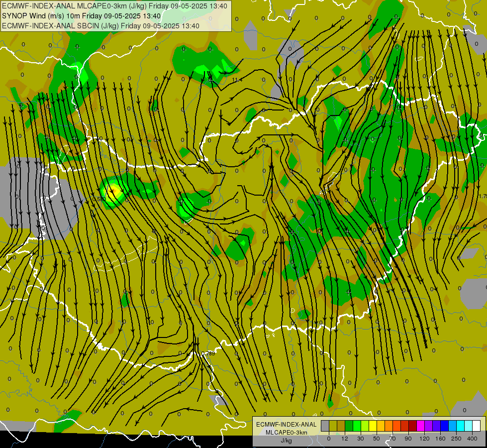Select the pale cyan swatch left of 400
The image size is (487, 448).
pos(469,426)
